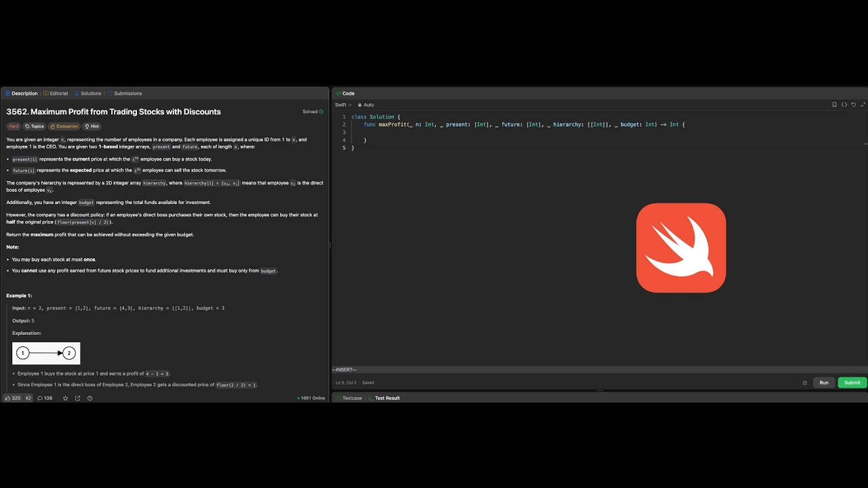868x488 pixels.
Task: Format code using the curly braces icon
Action: tap(844, 105)
